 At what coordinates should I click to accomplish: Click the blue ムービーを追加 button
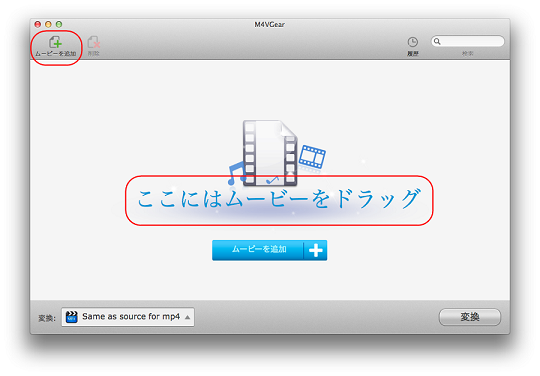(269, 250)
